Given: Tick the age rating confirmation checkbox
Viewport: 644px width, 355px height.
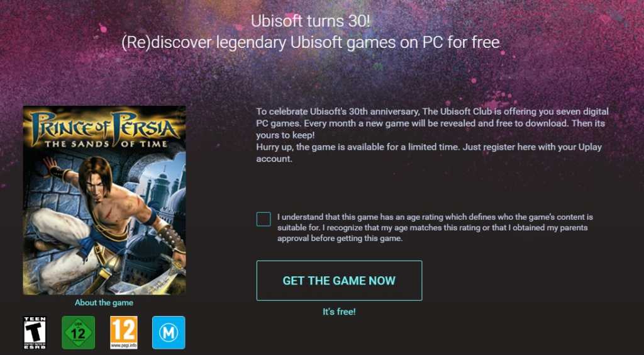Looking at the screenshot, I should click(x=264, y=219).
